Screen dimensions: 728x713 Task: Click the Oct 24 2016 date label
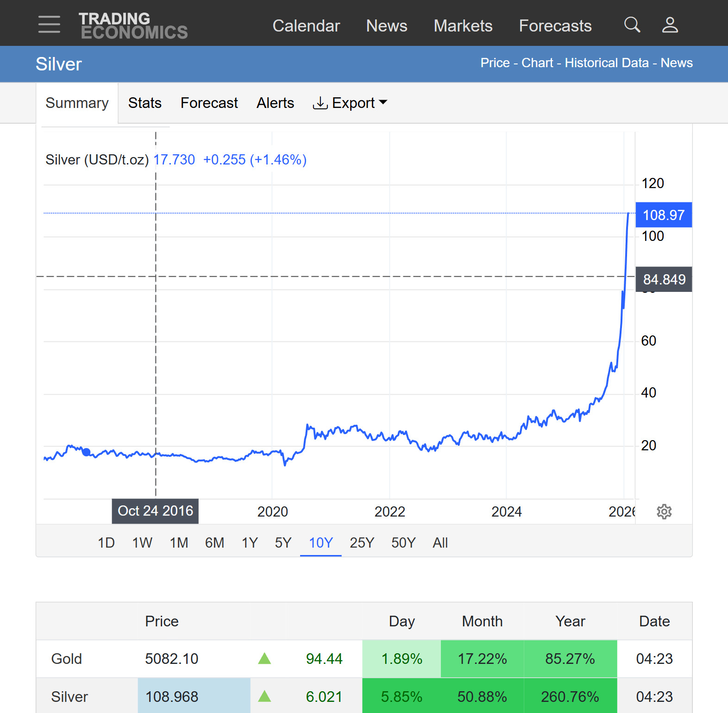click(x=155, y=511)
